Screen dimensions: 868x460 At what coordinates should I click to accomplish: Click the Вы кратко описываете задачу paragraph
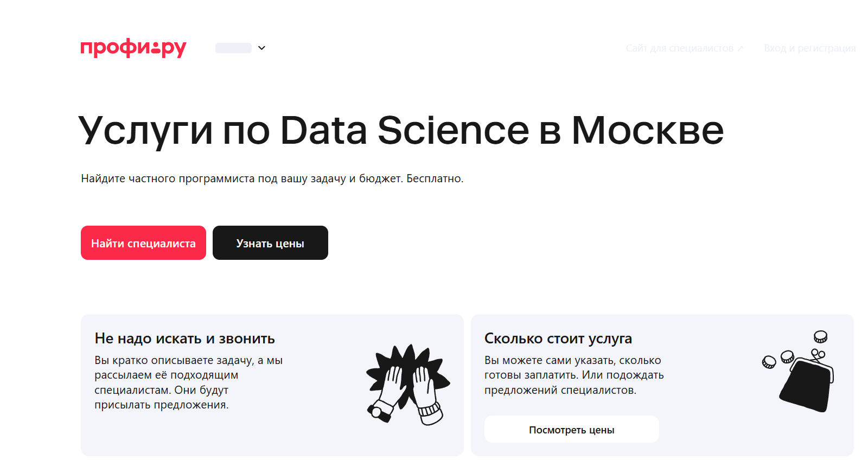pos(188,382)
